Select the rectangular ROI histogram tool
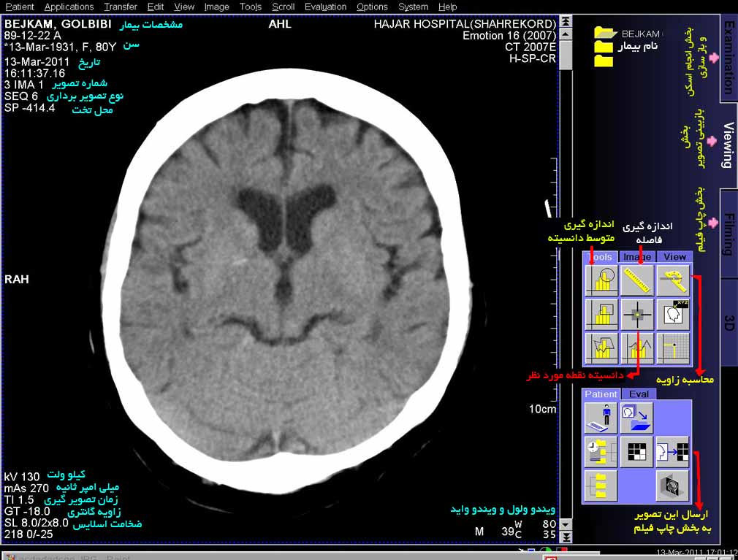The height and width of the screenshot is (560, 738). [x=601, y=314]
